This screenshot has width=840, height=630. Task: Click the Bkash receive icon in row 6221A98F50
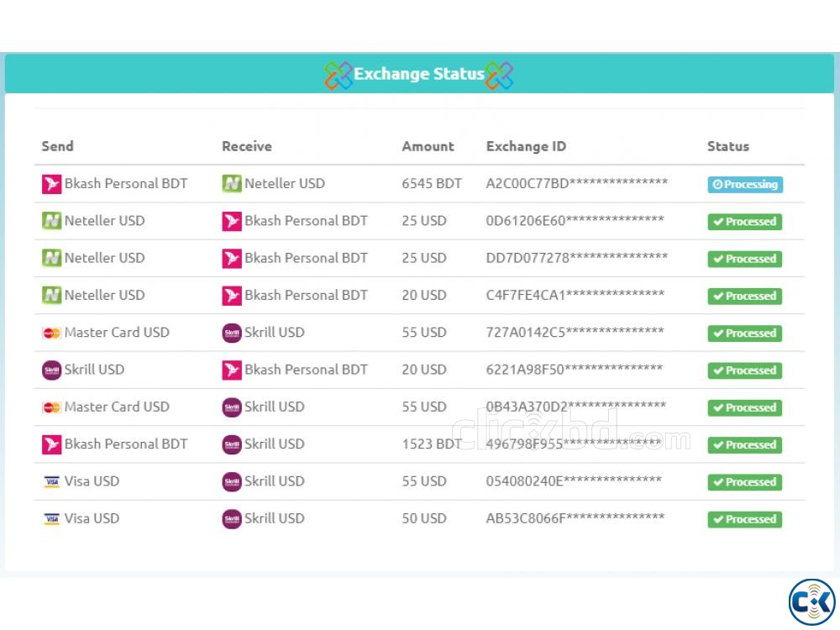coord(232,370)
